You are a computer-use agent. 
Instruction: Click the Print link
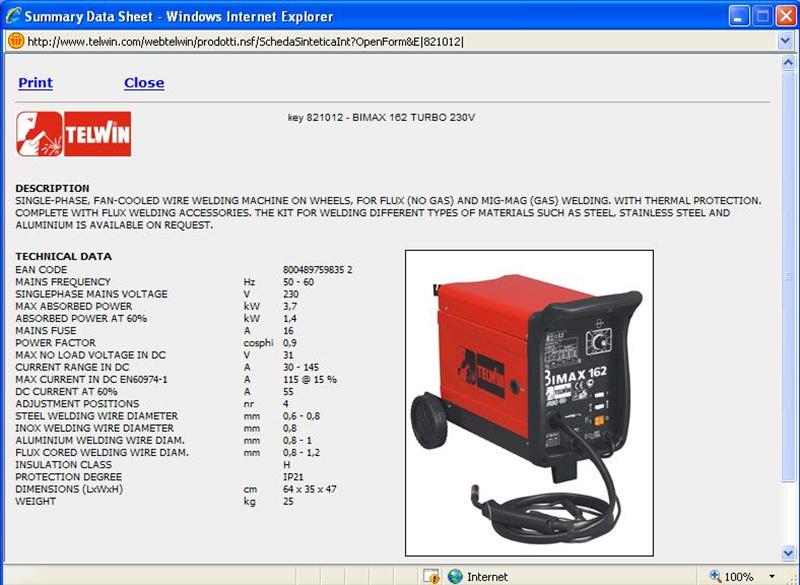click(x=35, y=83)
